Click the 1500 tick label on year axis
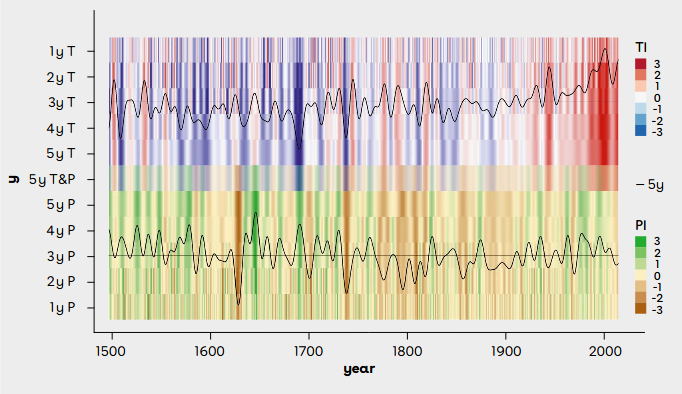 [112, 351]
